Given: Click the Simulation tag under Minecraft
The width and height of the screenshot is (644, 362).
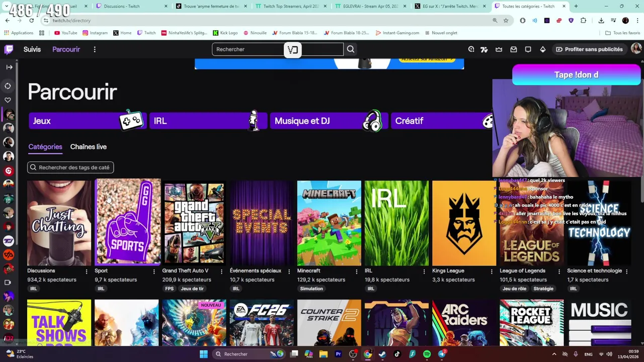Looking at the screenshot, I should 311,289.
